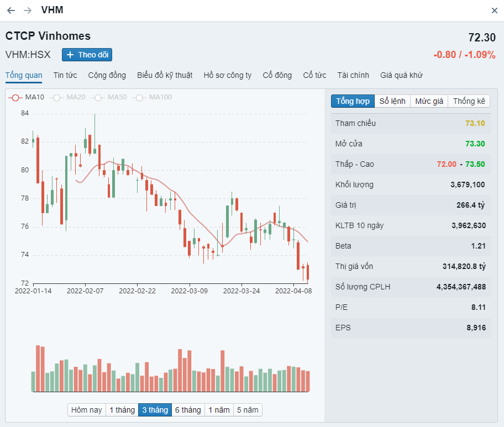Open the Cộng đồng tab
This screenshot has height=427, width=504.
pyautogui.click(x=107, y=75)
